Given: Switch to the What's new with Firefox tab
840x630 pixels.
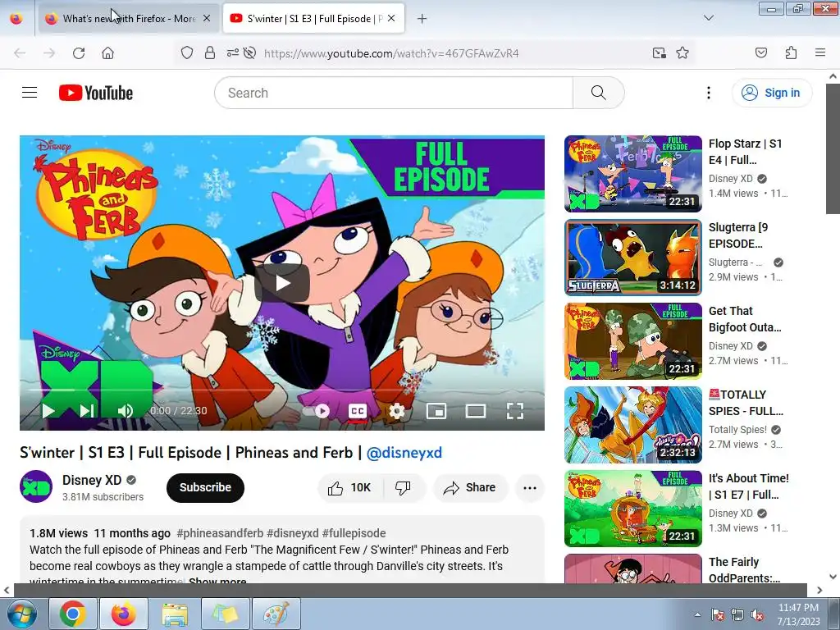Looking at the screenshot, I should pyautogui.click(x=128, y=19).
